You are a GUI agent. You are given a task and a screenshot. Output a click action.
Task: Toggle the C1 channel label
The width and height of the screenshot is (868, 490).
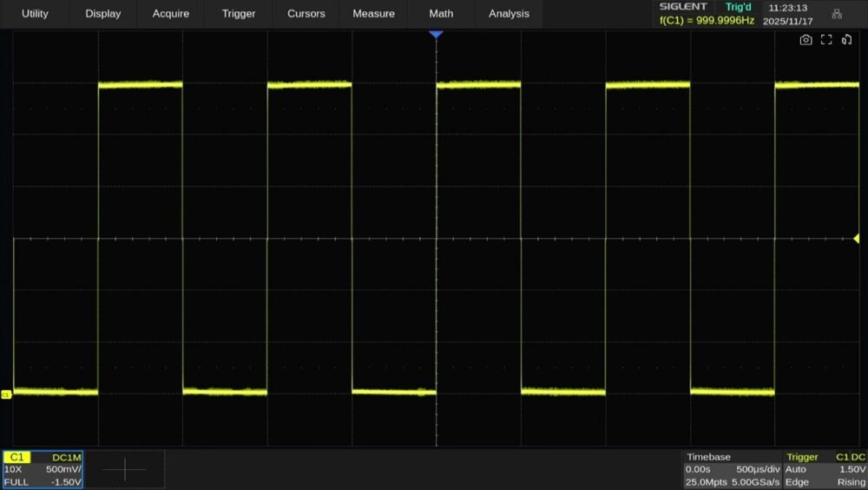pyautogui.click(x=17, y=457)
